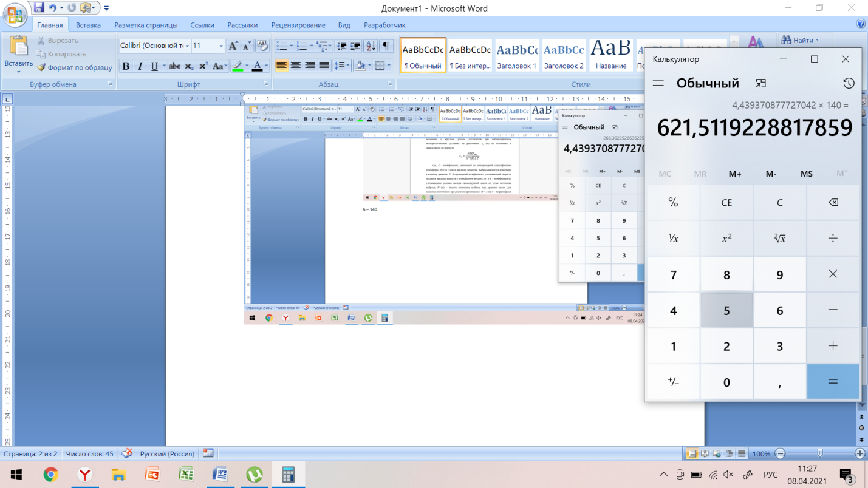Open Excel from the taskbar

(185, 474)
